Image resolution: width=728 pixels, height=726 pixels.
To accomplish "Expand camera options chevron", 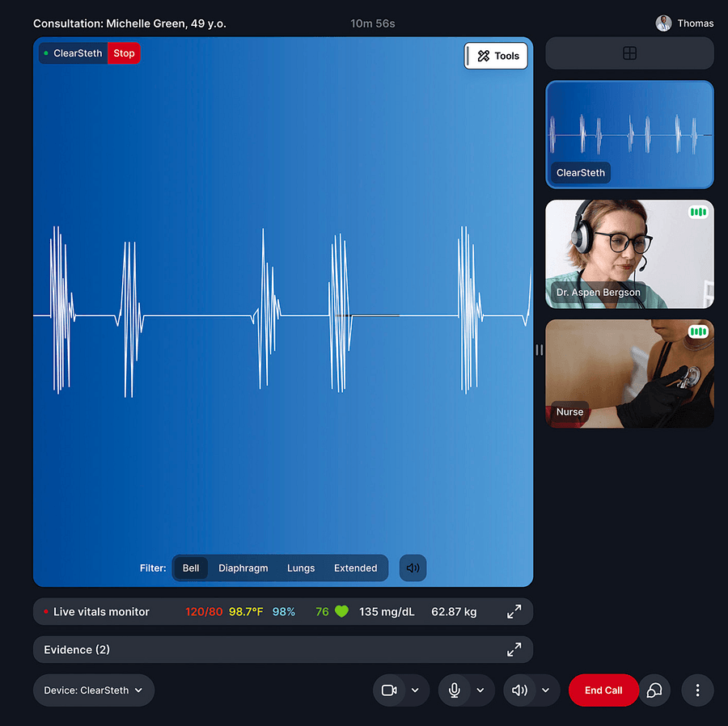I will coord(415,690).
